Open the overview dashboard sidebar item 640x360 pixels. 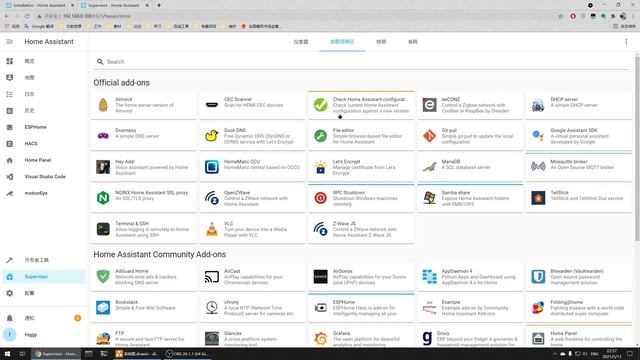[x=44, y=61]
